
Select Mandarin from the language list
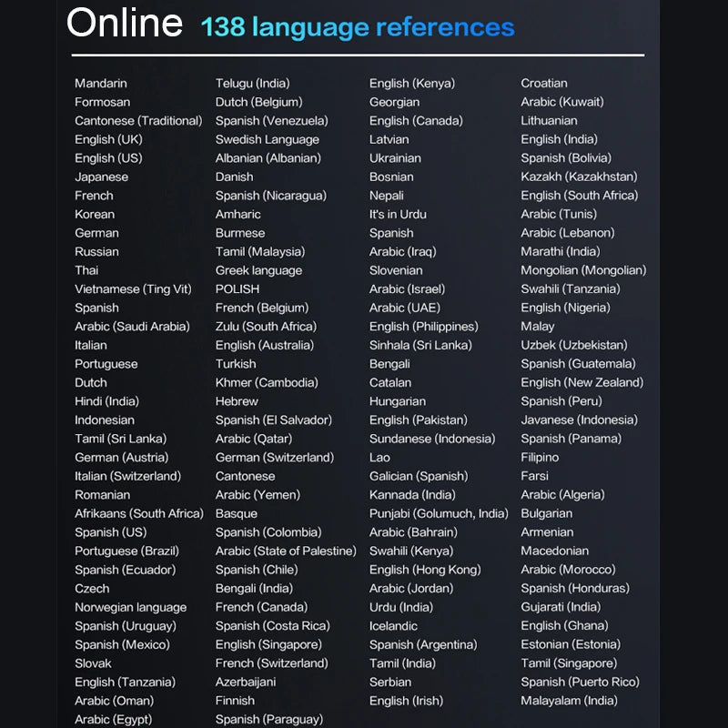[x=101, y=83]
